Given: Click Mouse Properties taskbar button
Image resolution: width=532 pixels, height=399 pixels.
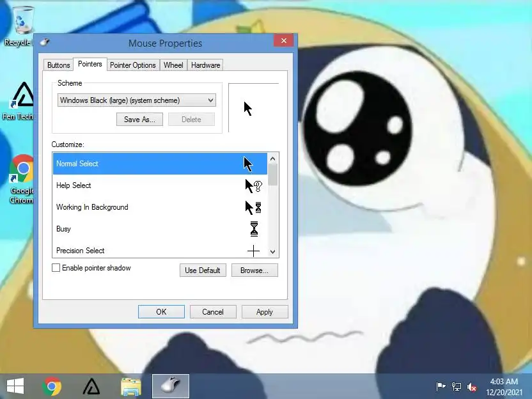Looking at the screenshot, I should (171, 386).
